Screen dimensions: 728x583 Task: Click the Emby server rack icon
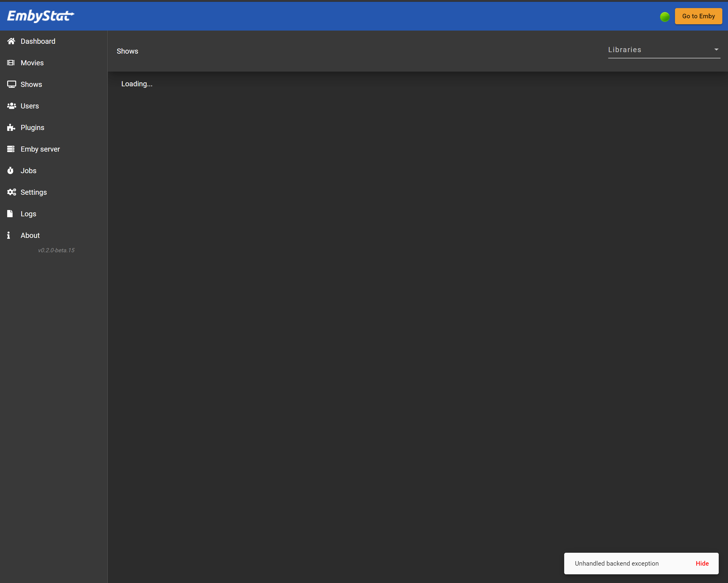point(11,149)
